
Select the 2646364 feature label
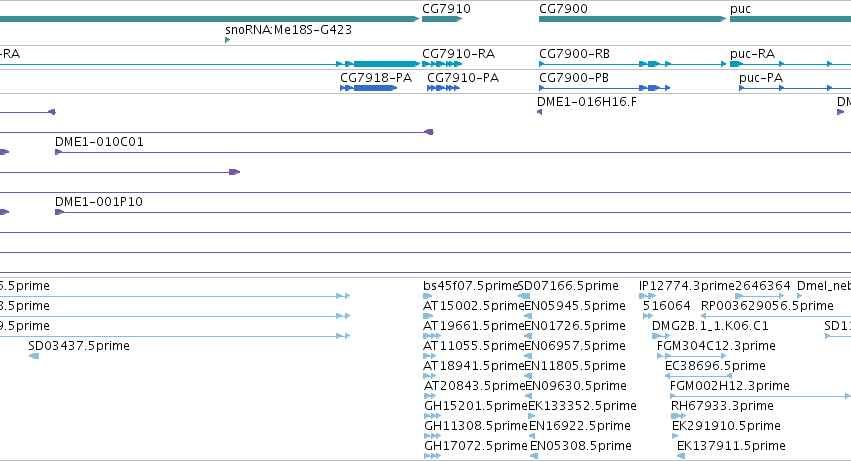coord(763,286)
